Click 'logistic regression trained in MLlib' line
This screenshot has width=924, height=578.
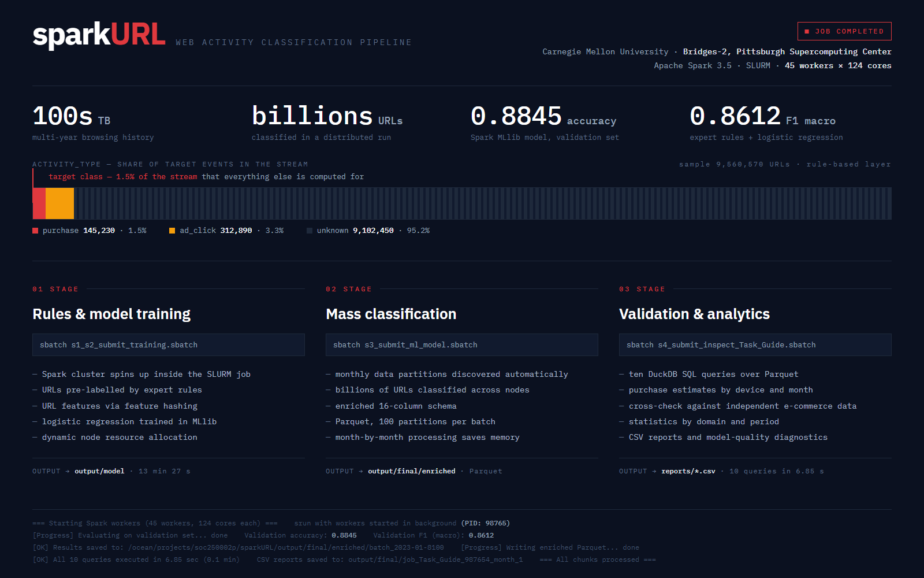(129, 422)
